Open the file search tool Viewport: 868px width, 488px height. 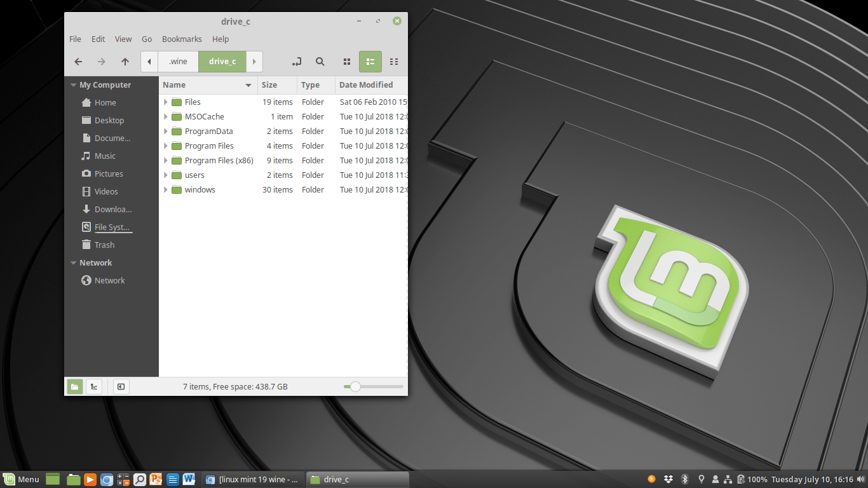point(320,62)
